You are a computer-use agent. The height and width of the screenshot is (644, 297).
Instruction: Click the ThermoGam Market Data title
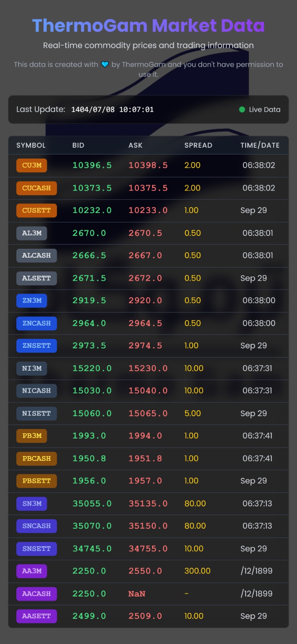pyautogui.click(x=148, y=26)
